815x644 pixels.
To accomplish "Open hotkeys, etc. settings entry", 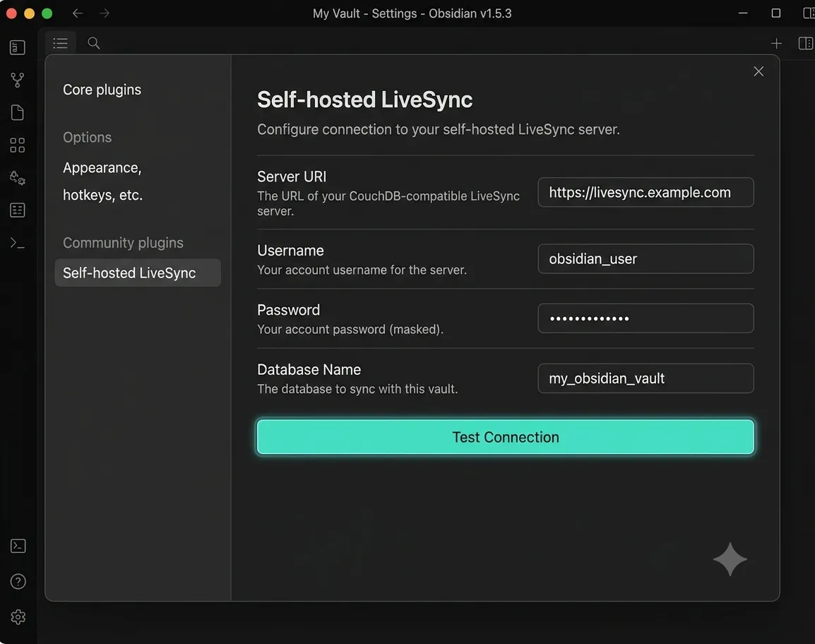I will pyautogui.click(x=102, y=195).
